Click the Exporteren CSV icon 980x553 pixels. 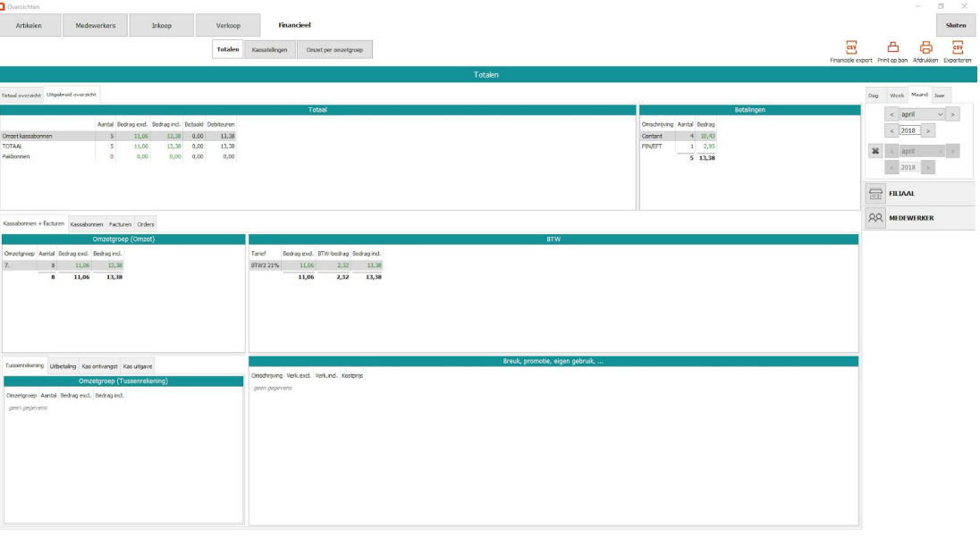pyautogui.click(x=957, y=48)
